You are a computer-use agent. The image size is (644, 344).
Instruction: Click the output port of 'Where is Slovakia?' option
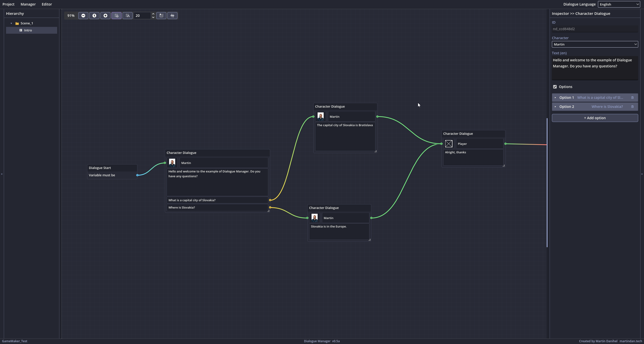[x=270, y=207]
